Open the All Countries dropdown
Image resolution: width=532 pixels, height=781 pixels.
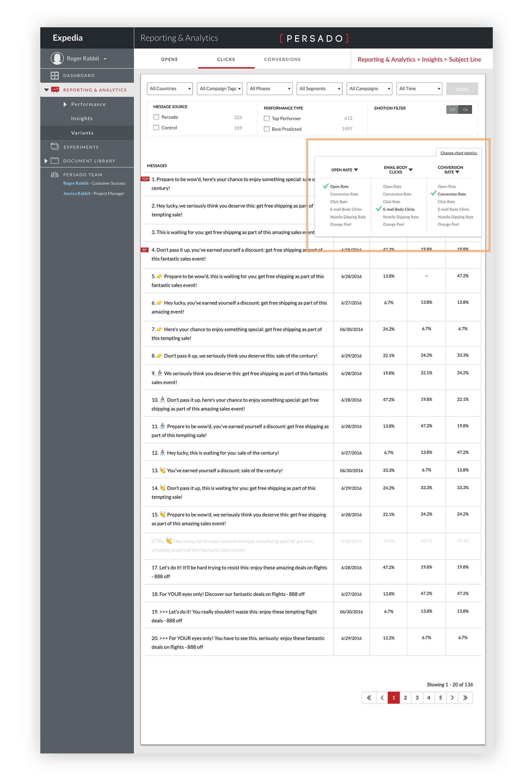click(x=170, y=89)
